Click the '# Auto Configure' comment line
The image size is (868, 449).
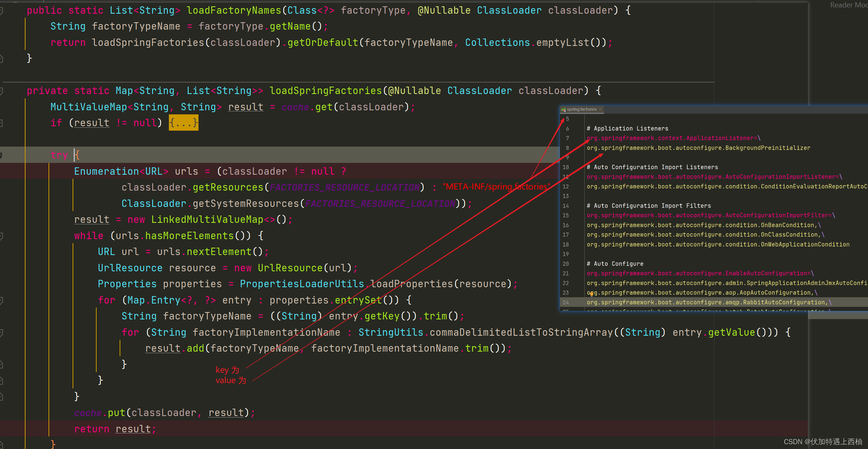[615, 264]
